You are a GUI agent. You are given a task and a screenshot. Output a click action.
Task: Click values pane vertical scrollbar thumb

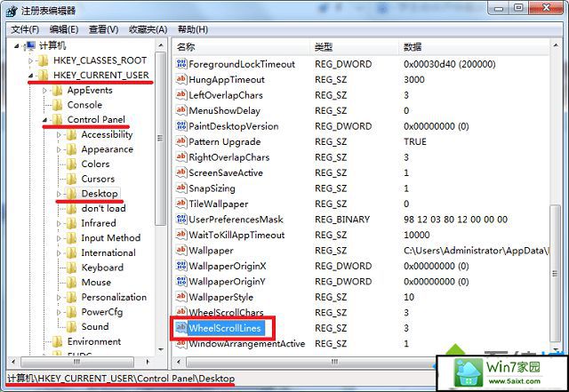coord(555,274)
